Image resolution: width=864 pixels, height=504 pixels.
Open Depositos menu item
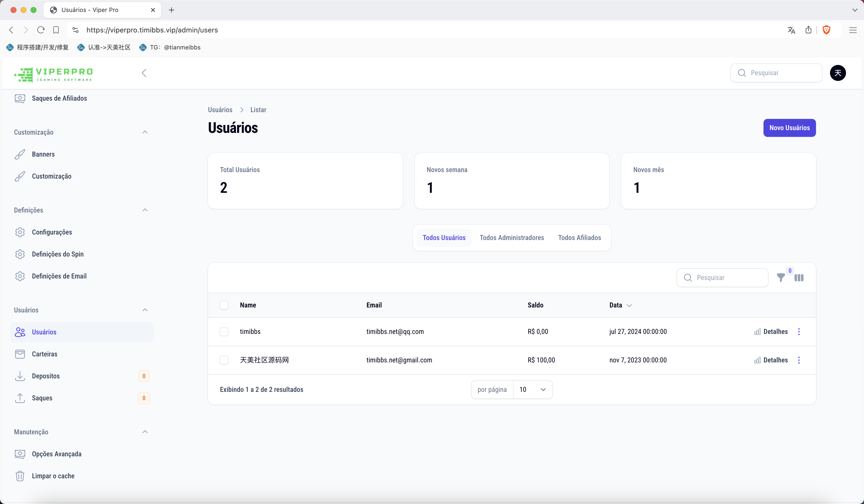pyautogui.click(x=82, y=376)
